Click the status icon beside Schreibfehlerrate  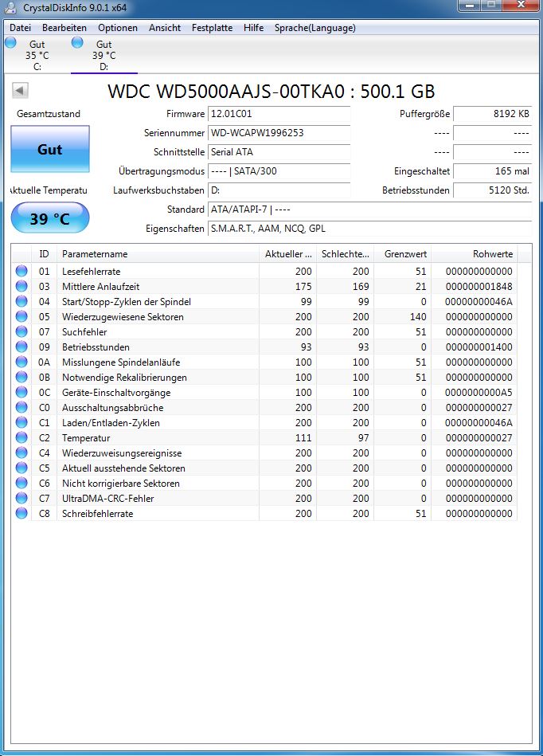(x=21, y=514)
